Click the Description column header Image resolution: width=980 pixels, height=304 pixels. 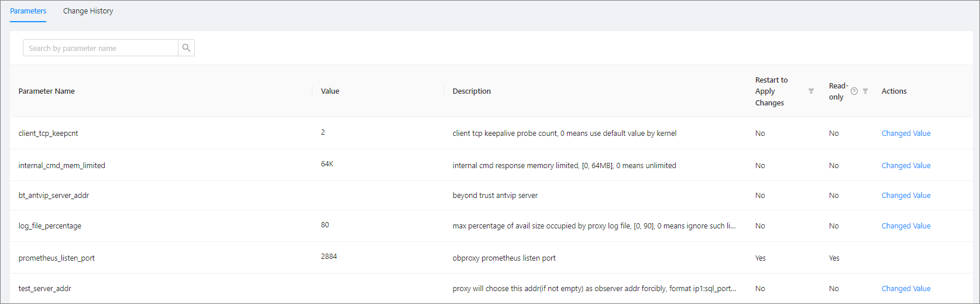tap(472, 91)
